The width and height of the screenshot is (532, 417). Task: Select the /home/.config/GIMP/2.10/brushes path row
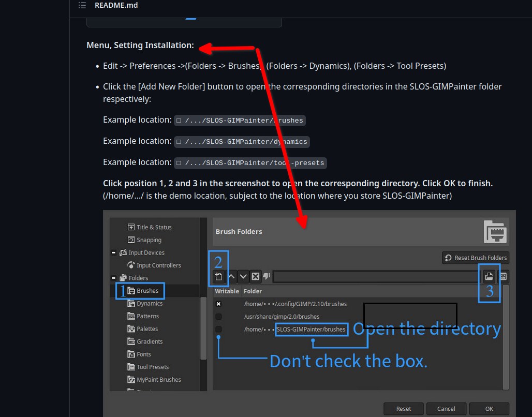tap(295, 304)
